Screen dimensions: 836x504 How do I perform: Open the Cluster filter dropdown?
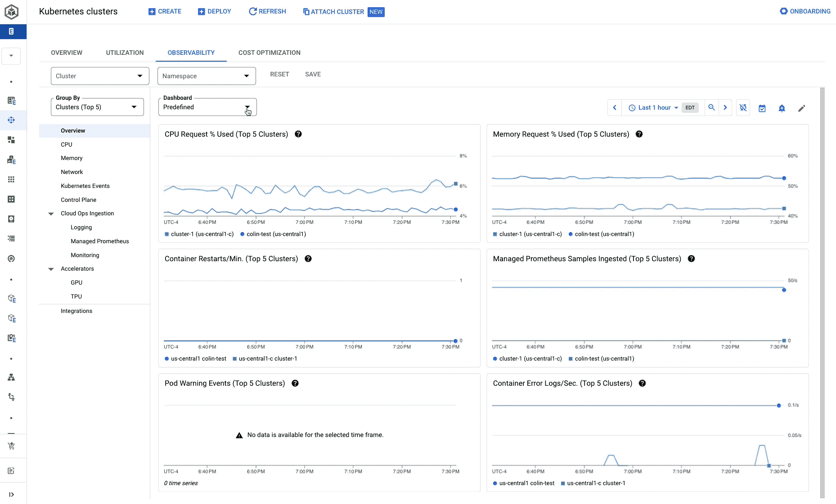pyautogui.click(x=100, y=76)
